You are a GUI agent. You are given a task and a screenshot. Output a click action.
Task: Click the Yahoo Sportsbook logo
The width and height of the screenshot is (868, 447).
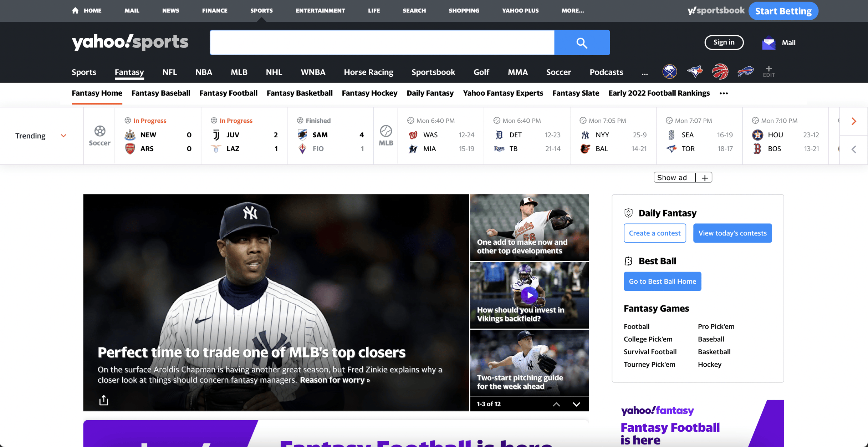coord(716,11)
